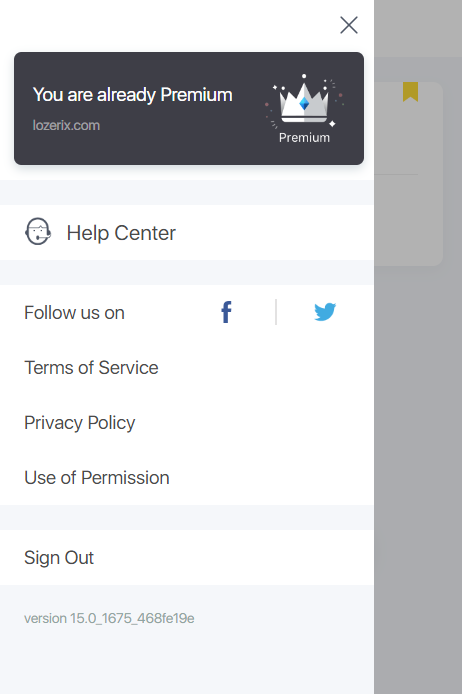
Task: Click the yellow bookmark icon behind the menu
Action: tap(410, 92)
